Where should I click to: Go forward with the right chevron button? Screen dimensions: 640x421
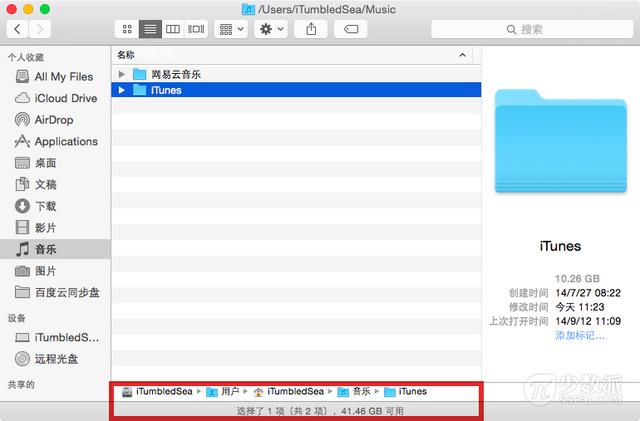tap(40, 29)
